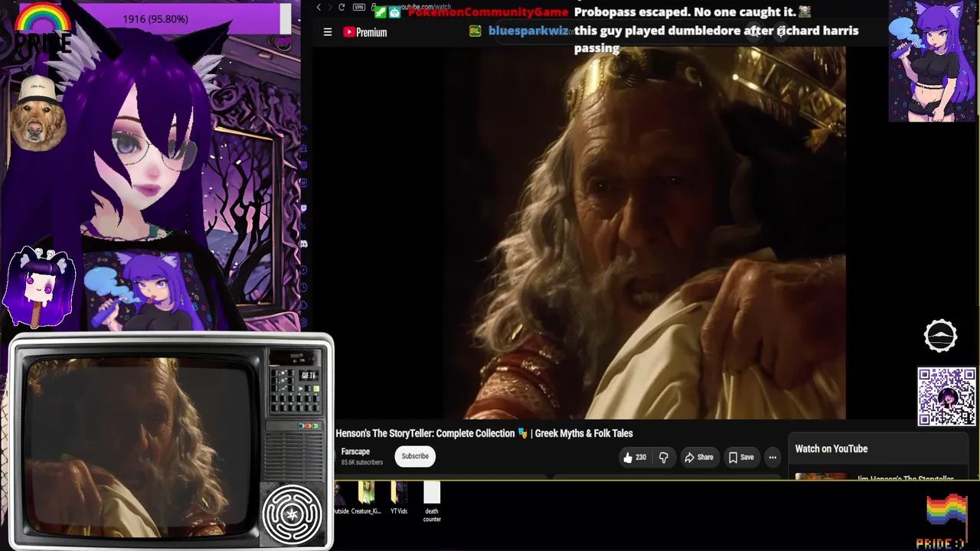Go to YouTube Premium home logo
The width and height of the screenshot is (980, 551).
(365, 32)
